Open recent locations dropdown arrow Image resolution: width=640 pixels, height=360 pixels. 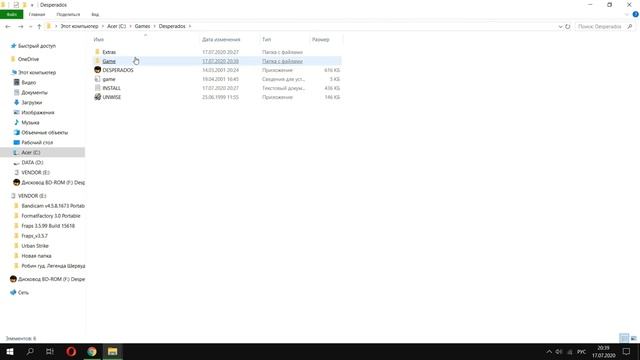[x=30, y=27]
